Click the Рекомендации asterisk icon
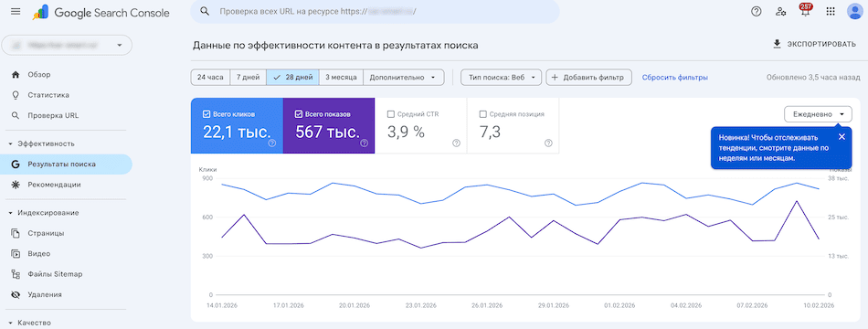The image size is (868, 329). [16, 185]
